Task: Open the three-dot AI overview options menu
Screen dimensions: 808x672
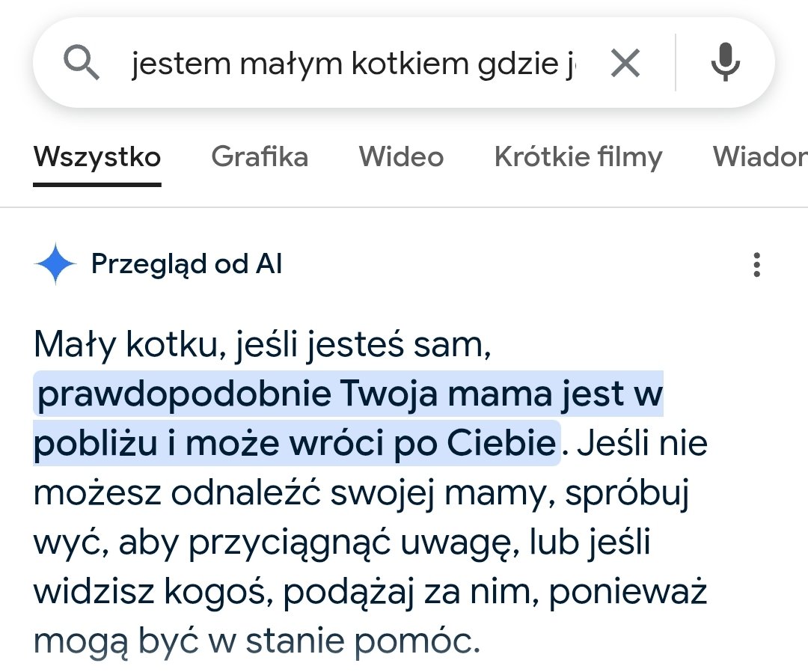Action: (756, 265)
